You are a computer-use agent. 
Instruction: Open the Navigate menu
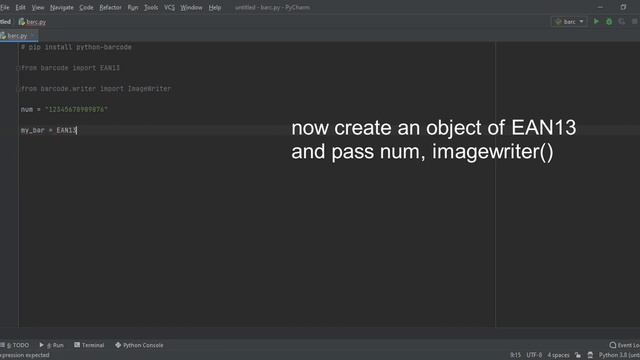(x=62, y=7)
